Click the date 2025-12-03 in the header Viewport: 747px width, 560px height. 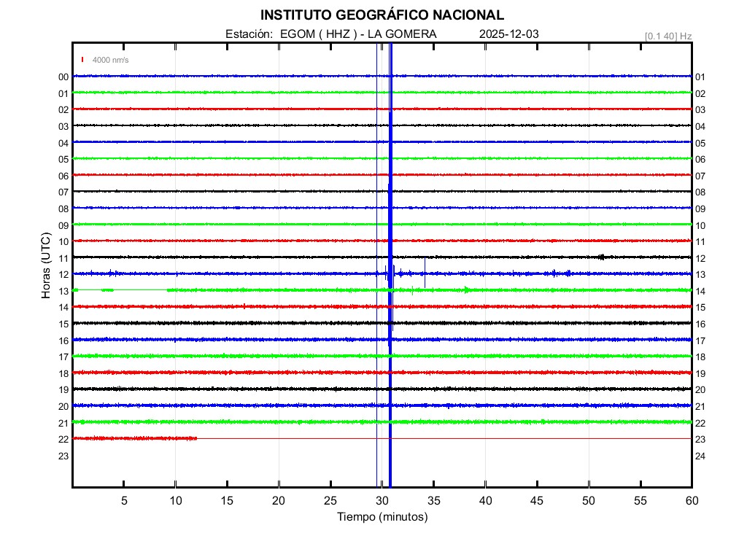(509, 34)
